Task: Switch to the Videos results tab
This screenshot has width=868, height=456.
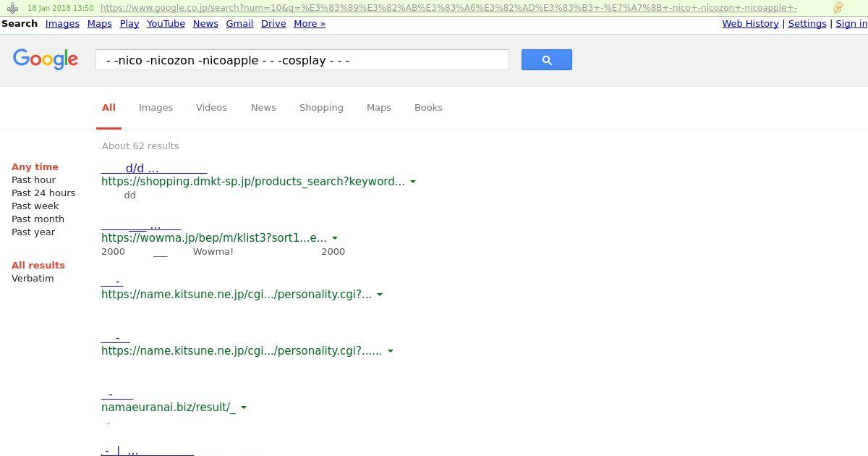Action: click(211, 108)
